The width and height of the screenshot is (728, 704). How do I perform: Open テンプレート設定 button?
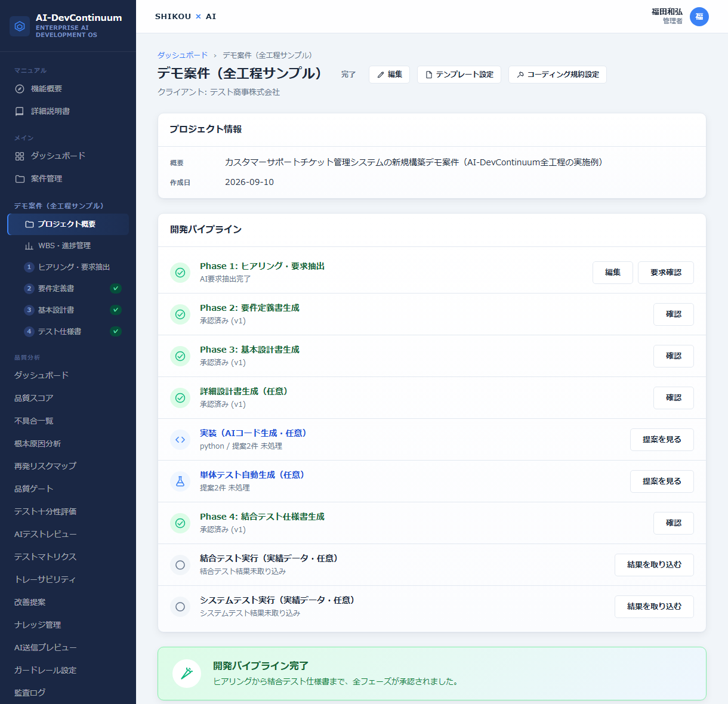[459, 75]
